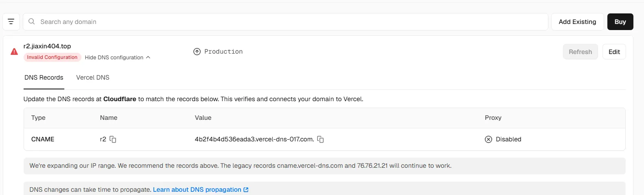Open the filter menu icon
644x195 pixels.
(11, 22)
